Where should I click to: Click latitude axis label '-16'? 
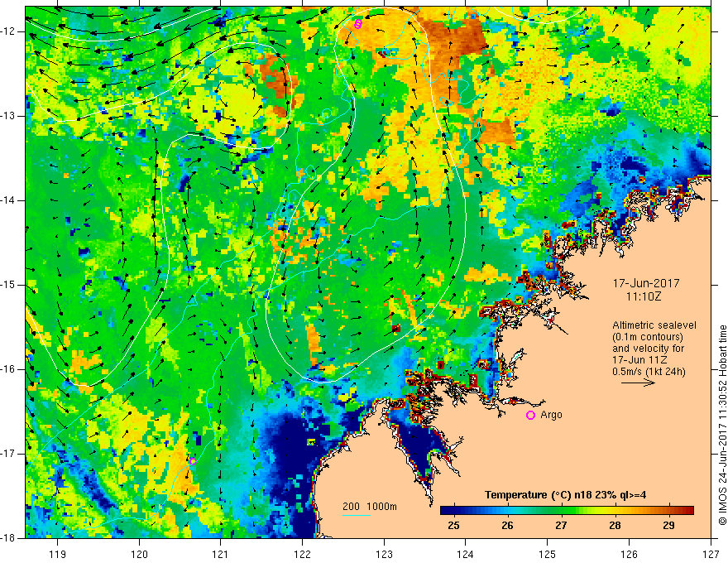click(x=9, y=369)
